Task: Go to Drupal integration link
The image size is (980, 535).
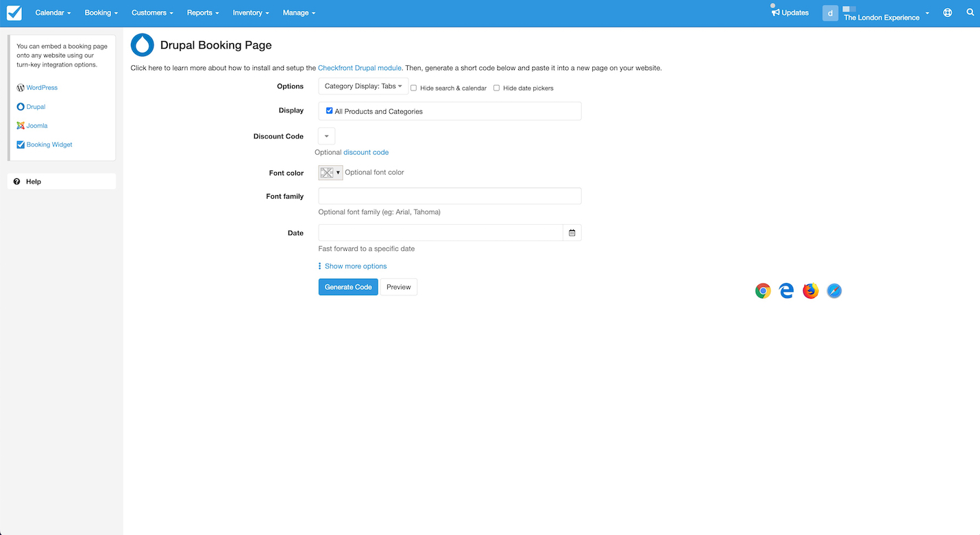Action: 36,107
